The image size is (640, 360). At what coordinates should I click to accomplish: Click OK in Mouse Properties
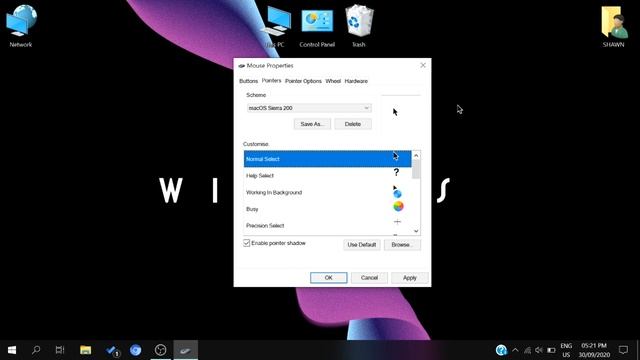pyautogui.click(x=329, y=278)
